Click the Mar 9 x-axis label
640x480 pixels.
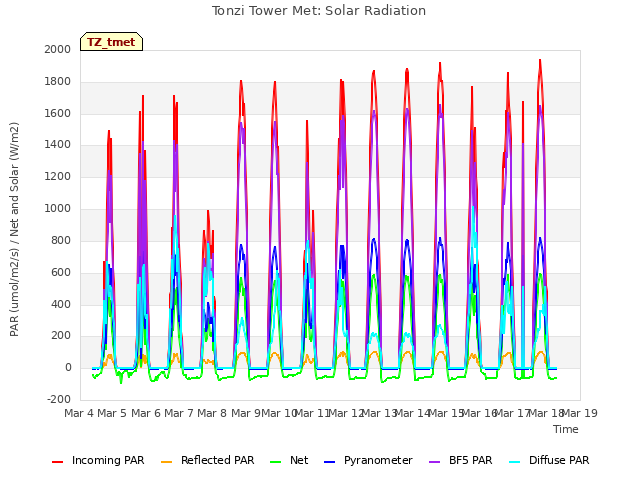pyautogui.click(x=246, y=413)
